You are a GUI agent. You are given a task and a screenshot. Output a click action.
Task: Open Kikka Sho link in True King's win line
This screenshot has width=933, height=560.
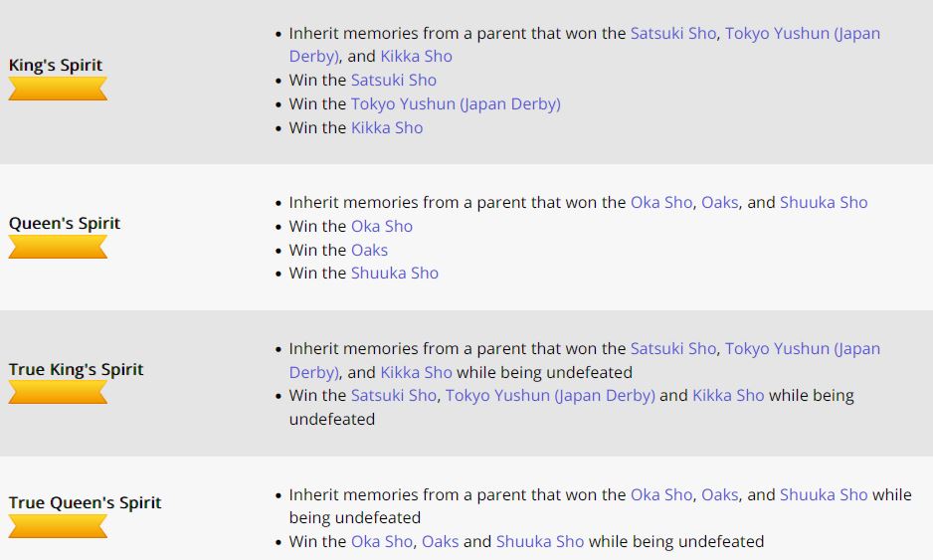(x=728, y=396)
